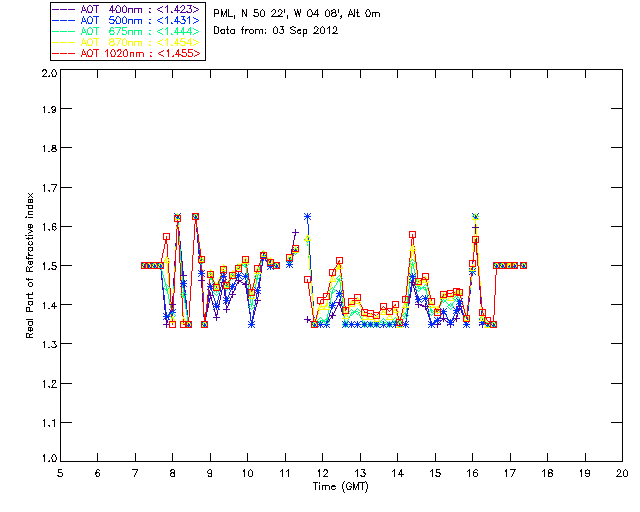Click x-axis label 13
Image resolution: width=640 pixels, height=512 pixels.
coord(360,473)
